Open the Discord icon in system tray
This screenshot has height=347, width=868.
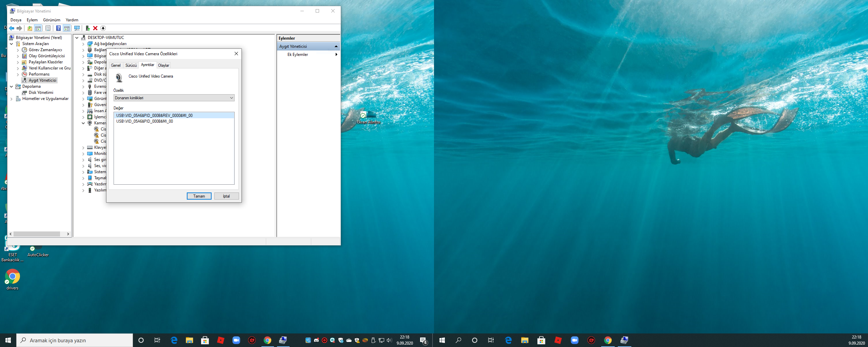click(316, 340)
